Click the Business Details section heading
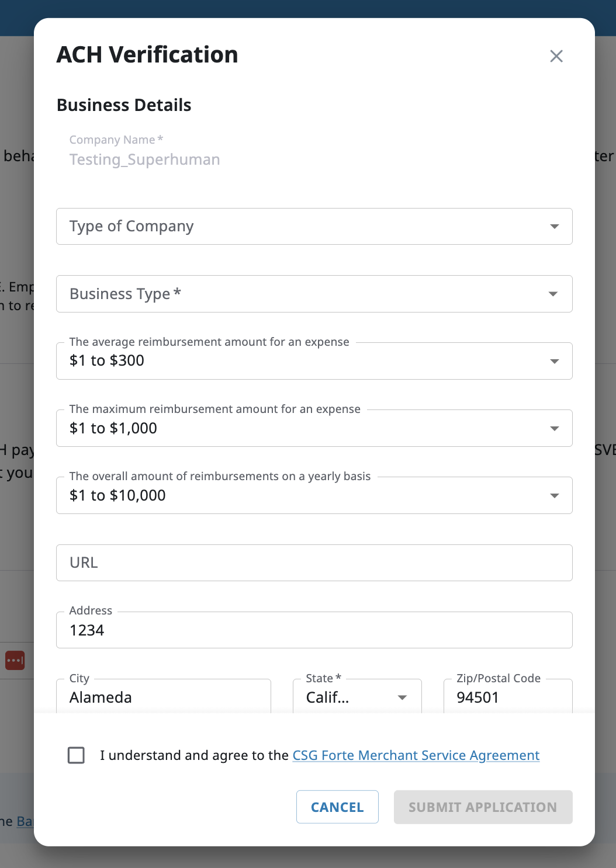 [x=124, y=105]
